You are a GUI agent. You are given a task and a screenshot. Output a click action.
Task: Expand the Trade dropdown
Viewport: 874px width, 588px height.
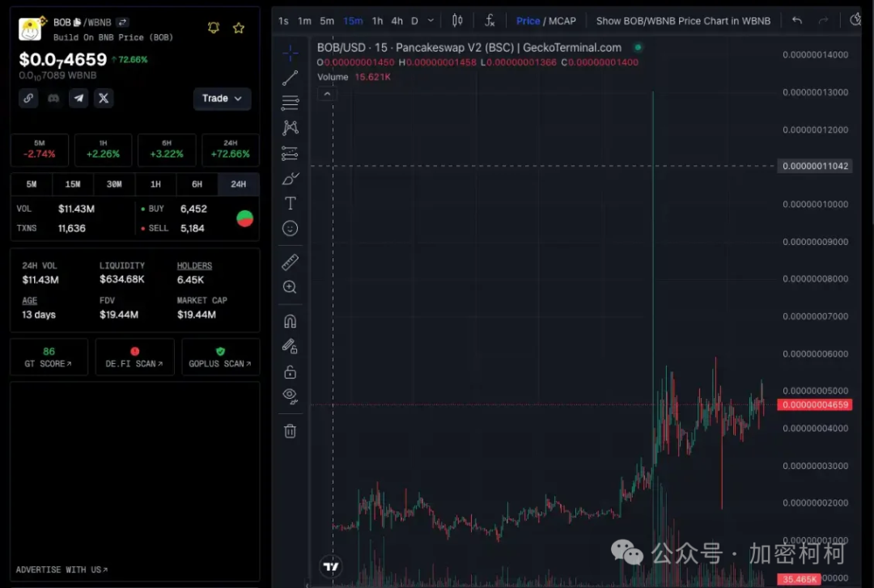pos(222,99)
